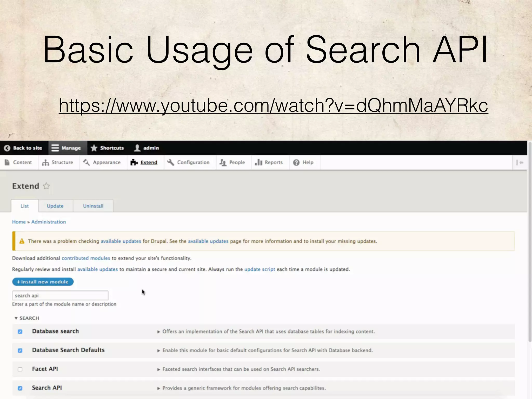Click the Install new module button
532x399 pixels.
pos(43,282)
